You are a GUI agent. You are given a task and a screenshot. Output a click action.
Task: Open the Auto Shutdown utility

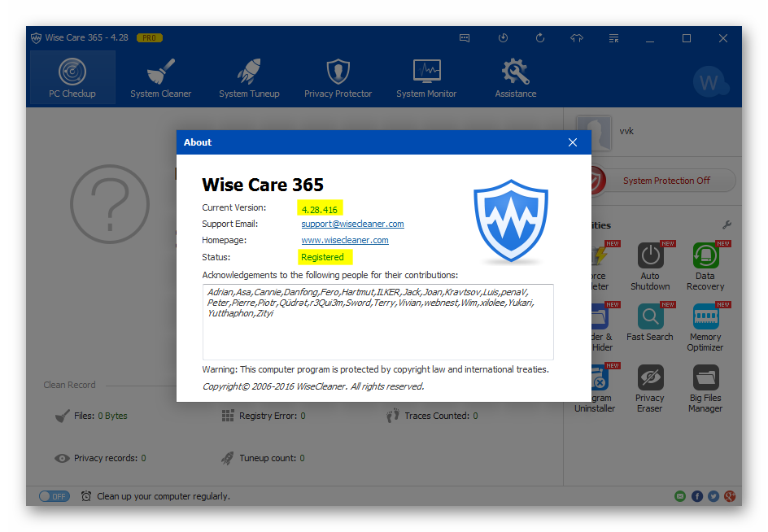(x=650, y=267)
